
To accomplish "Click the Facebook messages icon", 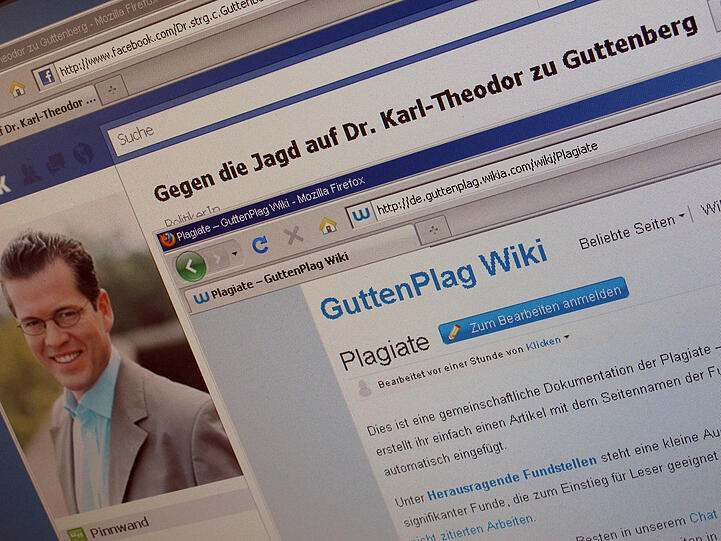I will tap(56, 164).
